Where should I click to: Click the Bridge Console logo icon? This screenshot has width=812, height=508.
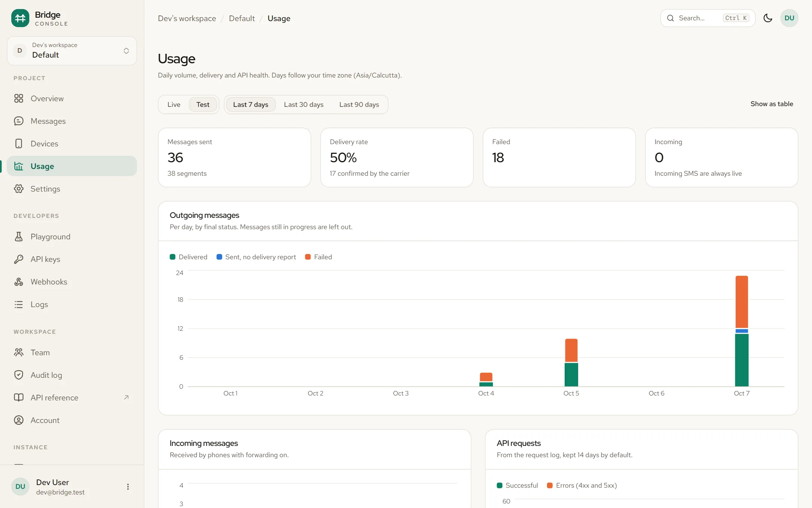coord(20,18)
